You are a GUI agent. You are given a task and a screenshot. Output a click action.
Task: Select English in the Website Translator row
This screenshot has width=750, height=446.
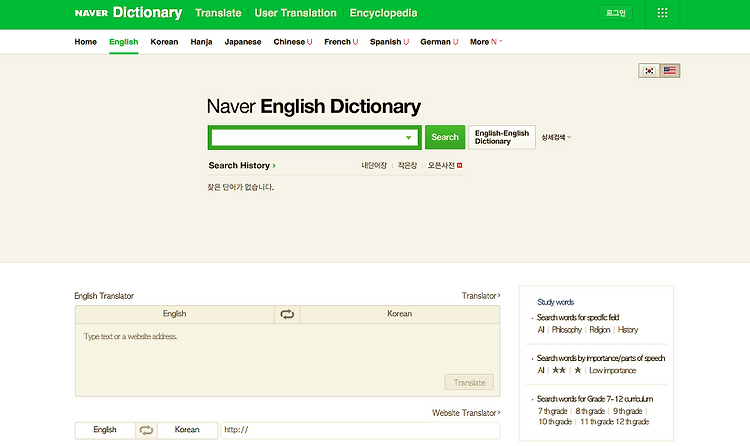(x=105, y=430)
